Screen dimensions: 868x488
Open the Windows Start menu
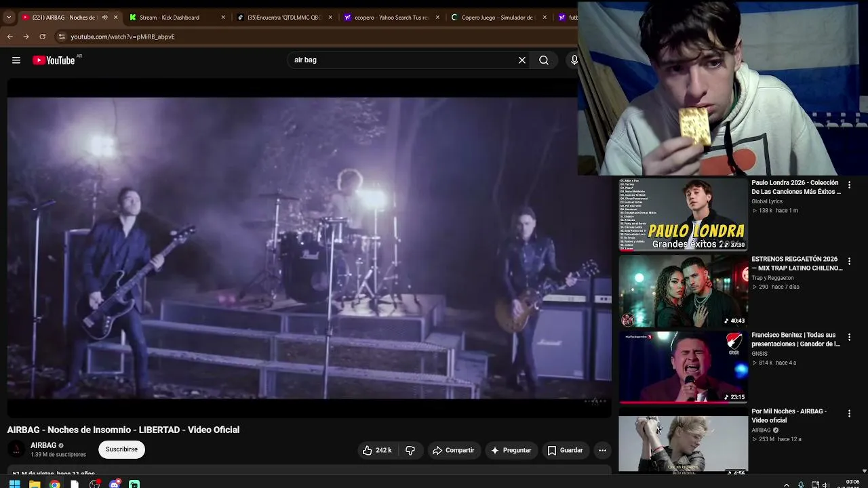tap(14, 484)
